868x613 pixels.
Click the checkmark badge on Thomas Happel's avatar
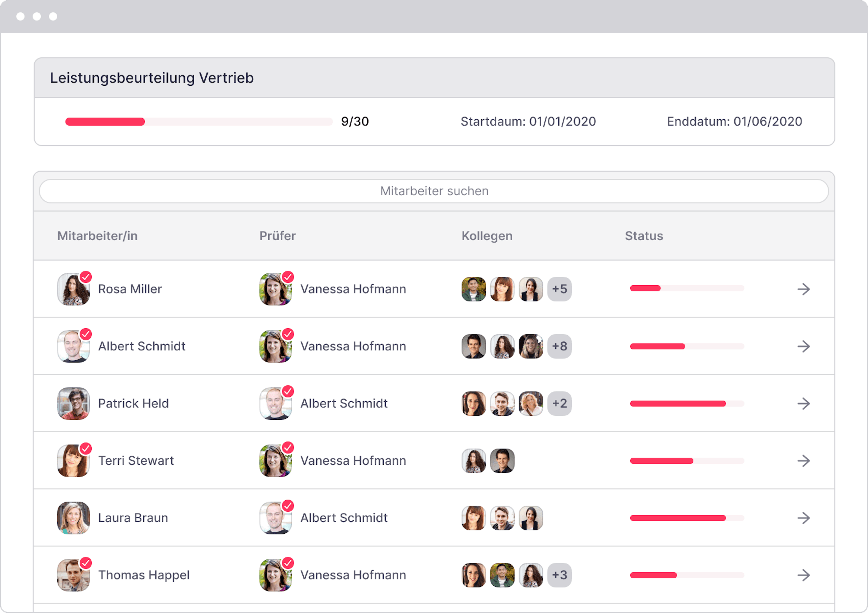coord(86,563)
